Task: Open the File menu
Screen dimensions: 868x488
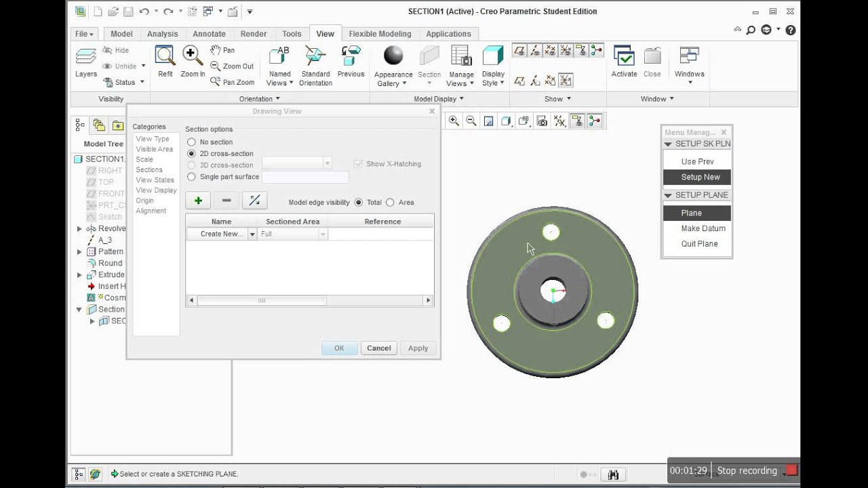Action: tap(84, 34)
